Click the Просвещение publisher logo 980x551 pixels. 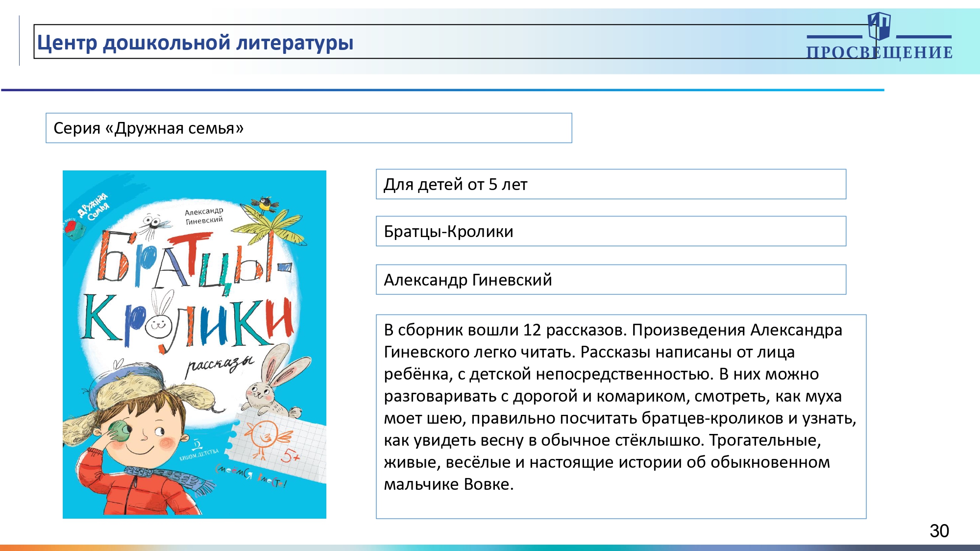(x=879, y=36)
